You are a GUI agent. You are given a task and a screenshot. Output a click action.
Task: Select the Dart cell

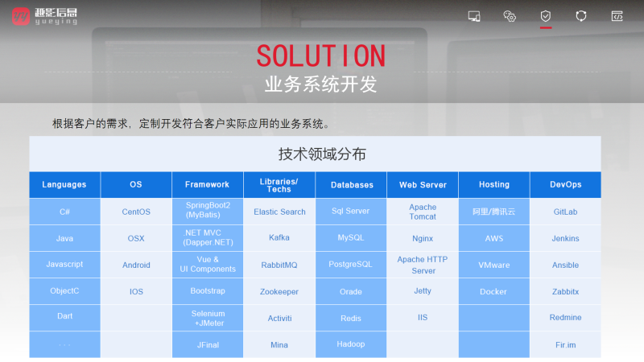pyautogui.click(x=64, y=318)
